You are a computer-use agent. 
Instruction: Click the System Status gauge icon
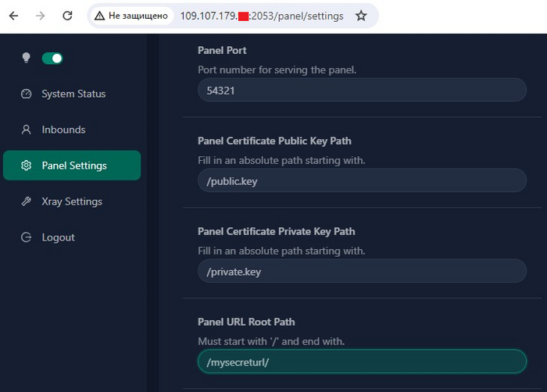[27, 94]
